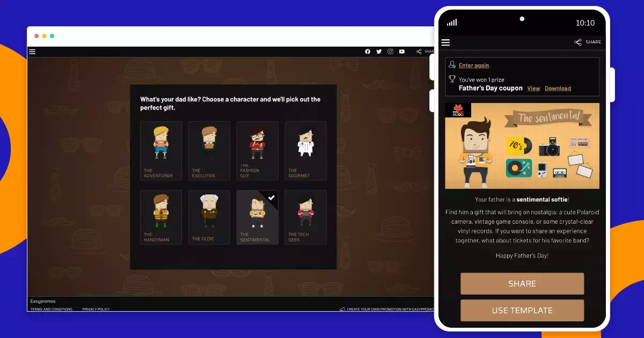Click the trophy icon next to prize text

452,79
